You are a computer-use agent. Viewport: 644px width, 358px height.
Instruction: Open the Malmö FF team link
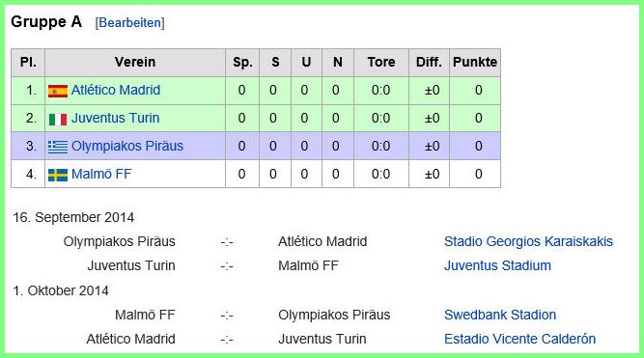[101, 174]
